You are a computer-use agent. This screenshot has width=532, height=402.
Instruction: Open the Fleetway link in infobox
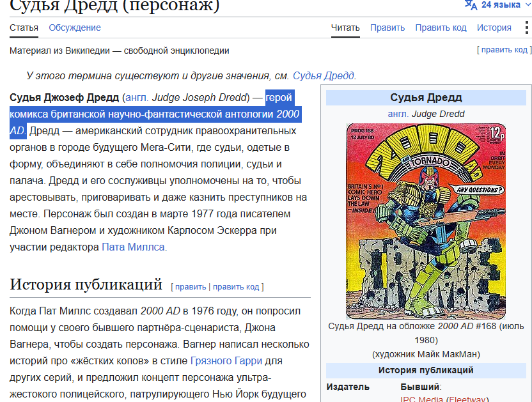click(x=467, y=399)
